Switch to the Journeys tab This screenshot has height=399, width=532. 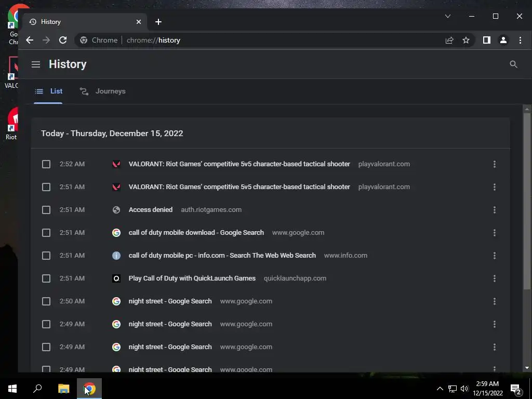point(102,91)
